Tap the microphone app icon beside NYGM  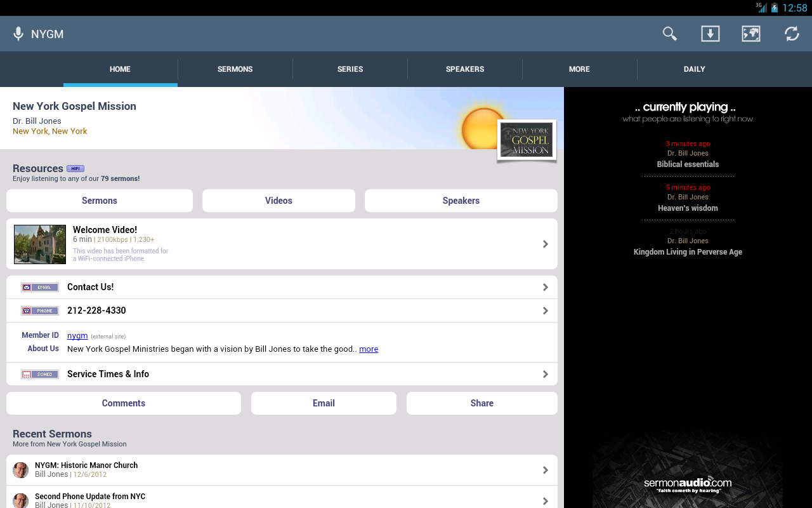click(18, 34)
